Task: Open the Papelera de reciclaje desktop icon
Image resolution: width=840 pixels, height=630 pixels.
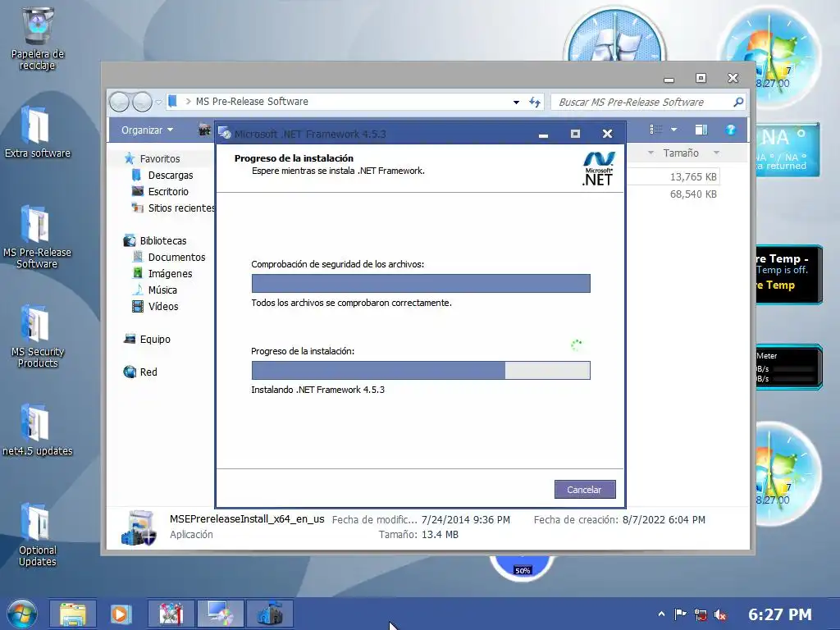Action: (38, 39)
